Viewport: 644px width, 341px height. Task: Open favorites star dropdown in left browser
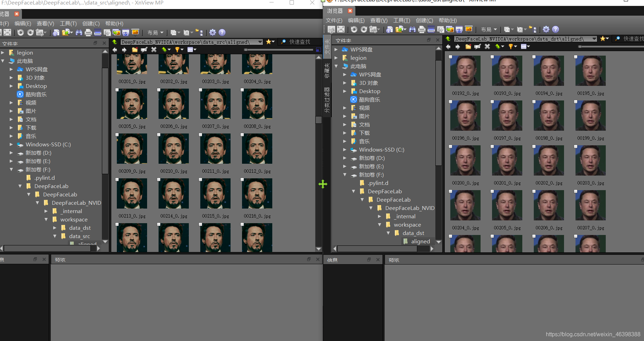(271, 42)
